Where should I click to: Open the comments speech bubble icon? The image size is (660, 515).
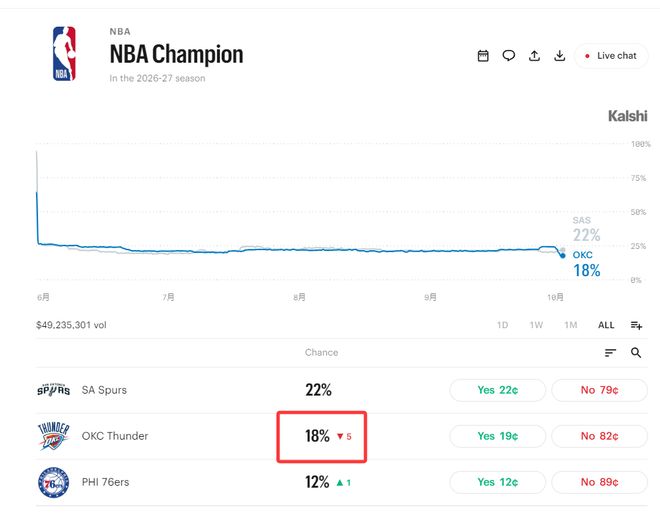[x=508, y=56]
